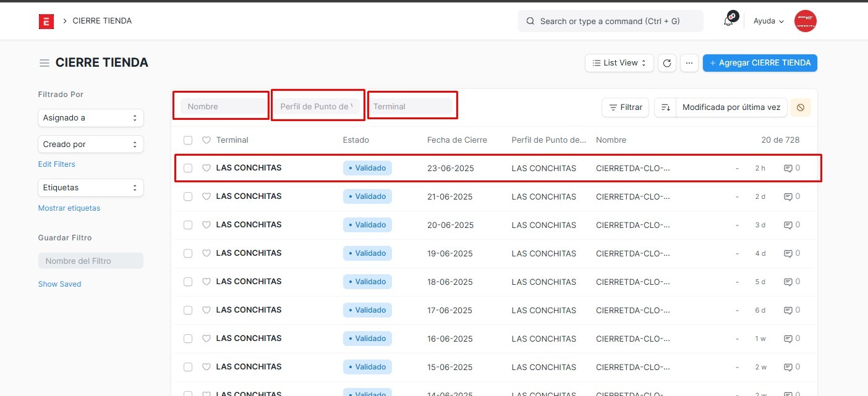868x396 pixels.
Task: Tick the checkbox for 20-06-2025 row
Action: (x=188, y=225)
